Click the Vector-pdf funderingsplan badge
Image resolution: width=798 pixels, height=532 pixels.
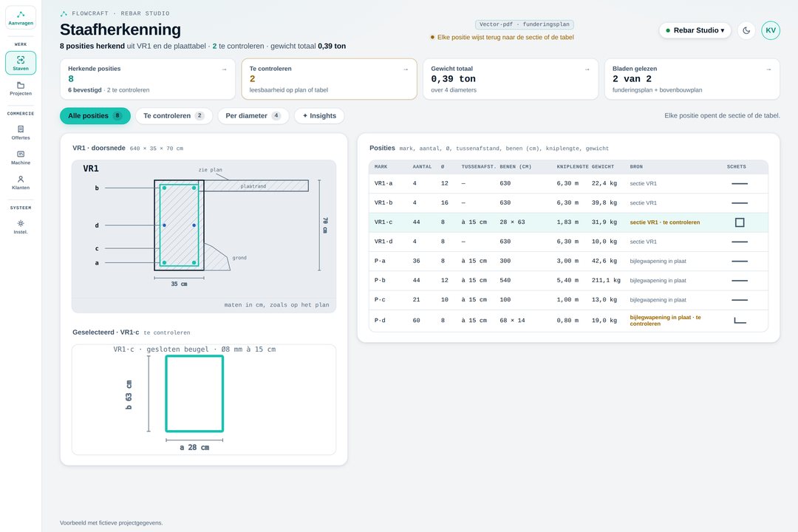click(524, 24)
